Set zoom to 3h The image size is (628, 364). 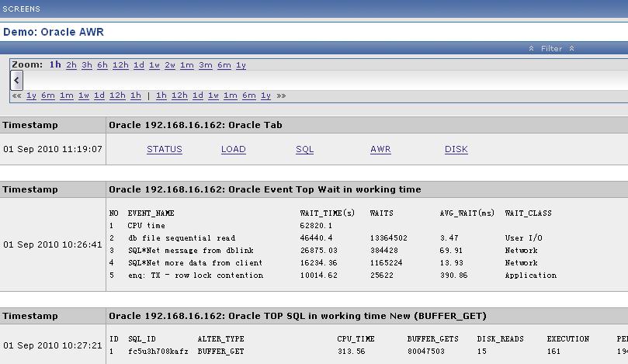[87, 65]
